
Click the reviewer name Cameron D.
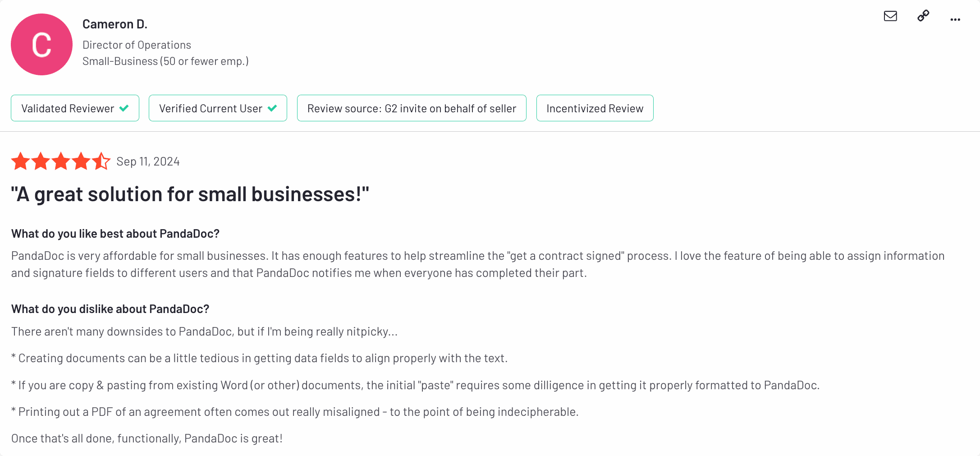click(115, 24)
